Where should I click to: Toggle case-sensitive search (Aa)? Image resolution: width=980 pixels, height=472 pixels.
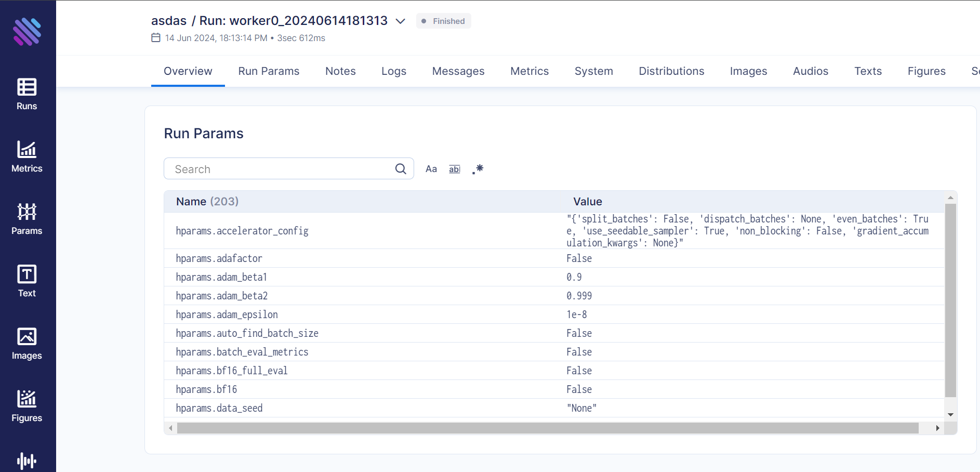(x=431, y=169)
